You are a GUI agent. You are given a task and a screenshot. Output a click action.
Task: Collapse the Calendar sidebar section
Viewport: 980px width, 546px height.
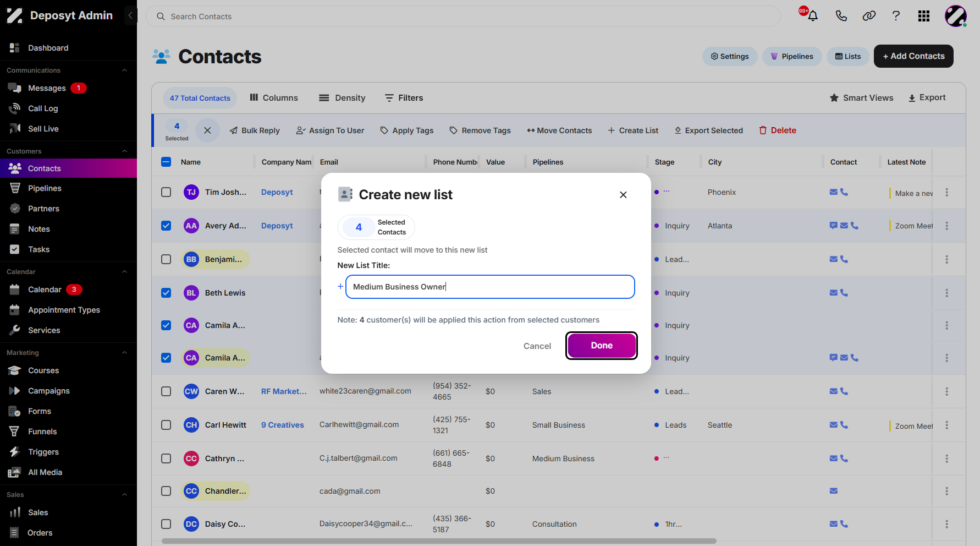pos(124,272)
